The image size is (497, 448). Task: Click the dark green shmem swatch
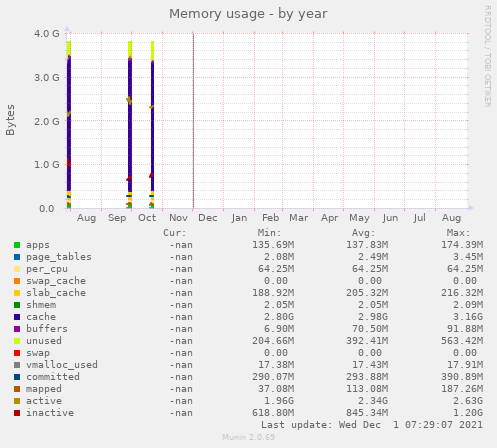point(17,305)
